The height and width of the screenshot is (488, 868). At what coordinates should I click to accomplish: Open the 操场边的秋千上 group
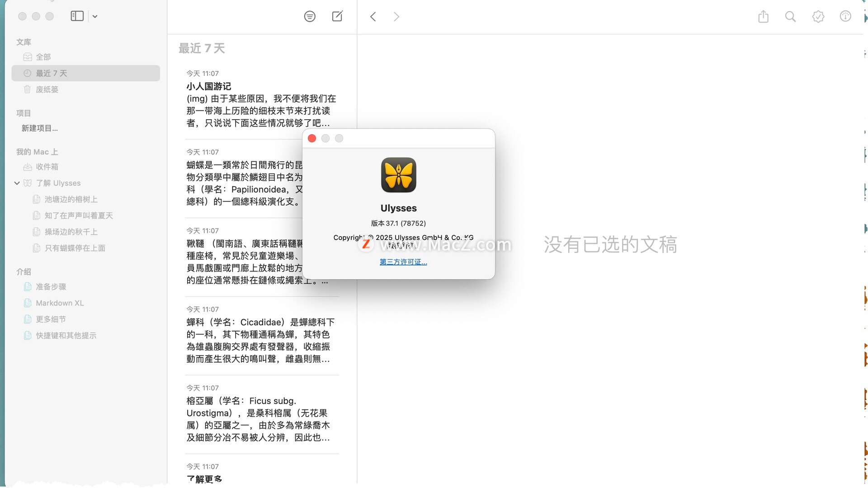[x=71, y=232]
